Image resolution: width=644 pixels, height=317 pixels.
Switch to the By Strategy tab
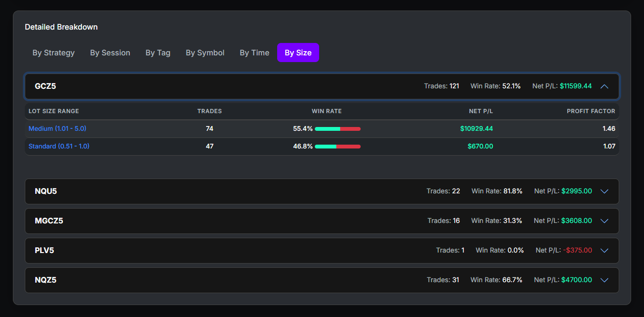tap(53, 53)
